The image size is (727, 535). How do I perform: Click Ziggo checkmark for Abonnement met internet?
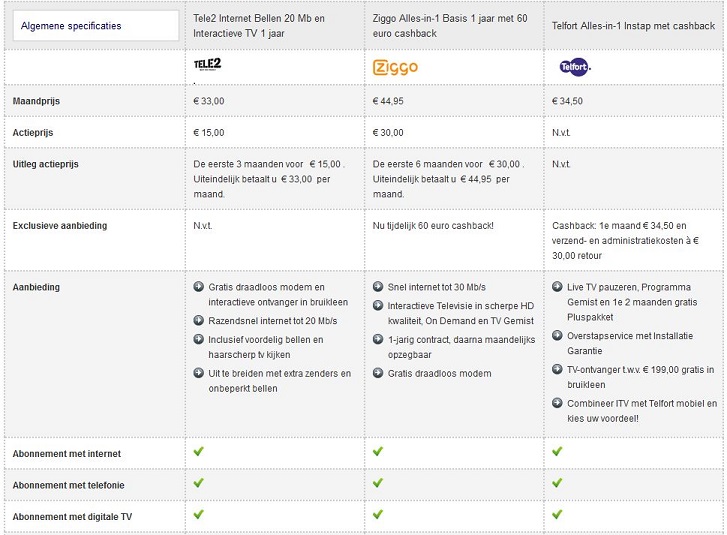[x=378, y=451]
